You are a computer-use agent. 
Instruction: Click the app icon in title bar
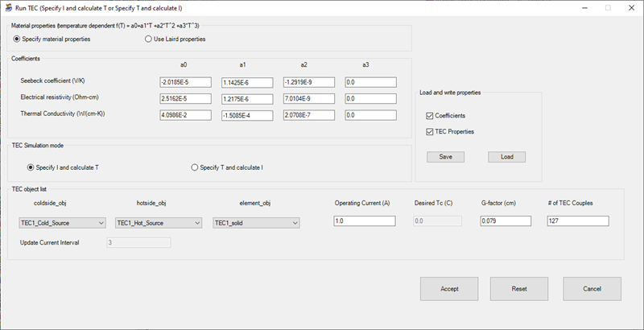(8, 7)
